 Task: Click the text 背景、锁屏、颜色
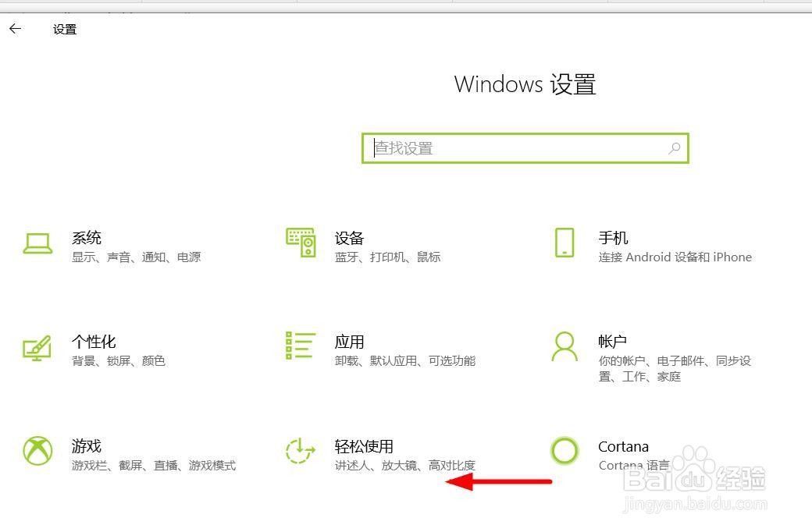[119, 360]
